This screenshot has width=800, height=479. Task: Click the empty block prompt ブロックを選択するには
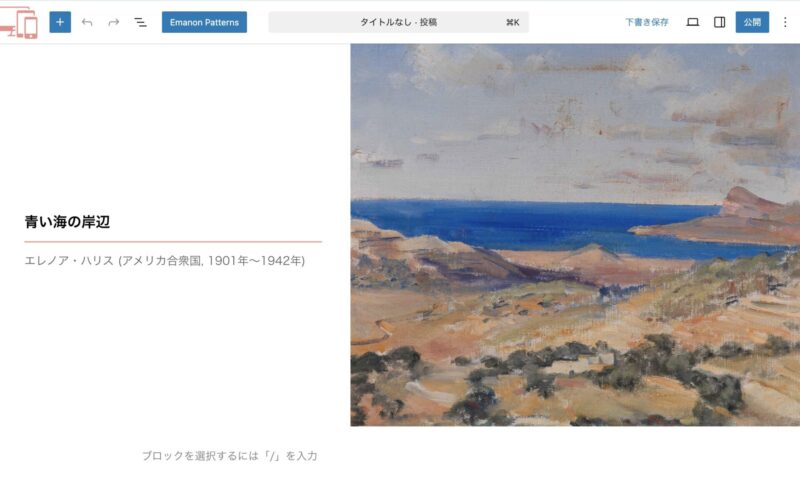coord(229,456)
